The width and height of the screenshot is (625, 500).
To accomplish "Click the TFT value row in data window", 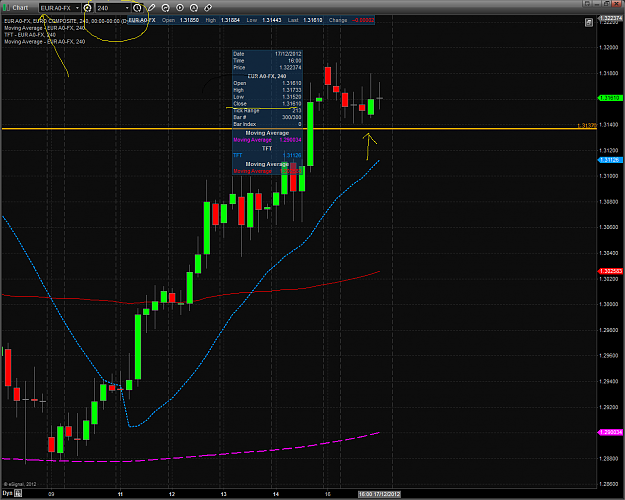I will [267, 155].
